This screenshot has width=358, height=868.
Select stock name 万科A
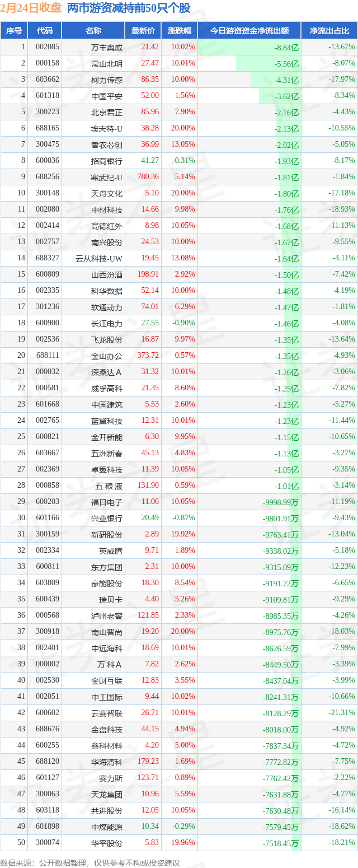[x=110, y=664]
